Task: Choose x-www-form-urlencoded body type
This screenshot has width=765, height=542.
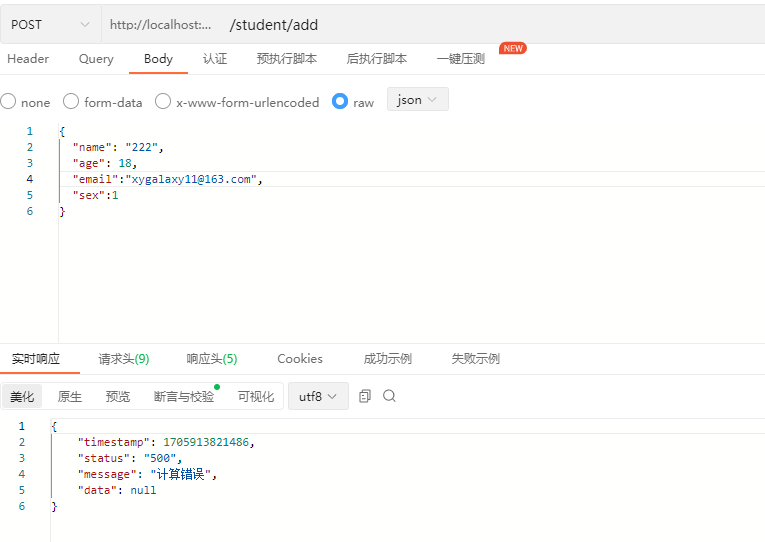Action: coord(163,102)
